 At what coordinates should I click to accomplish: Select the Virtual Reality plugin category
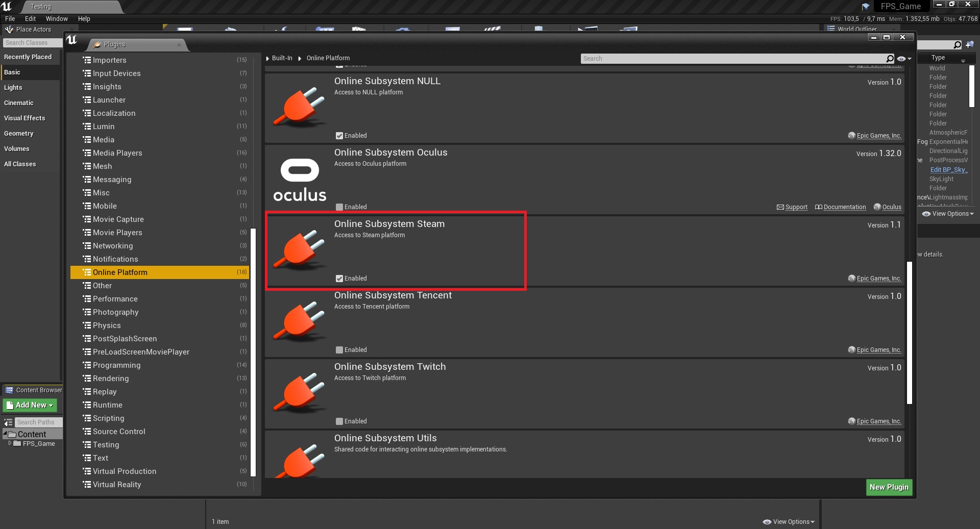click(117, 485)
